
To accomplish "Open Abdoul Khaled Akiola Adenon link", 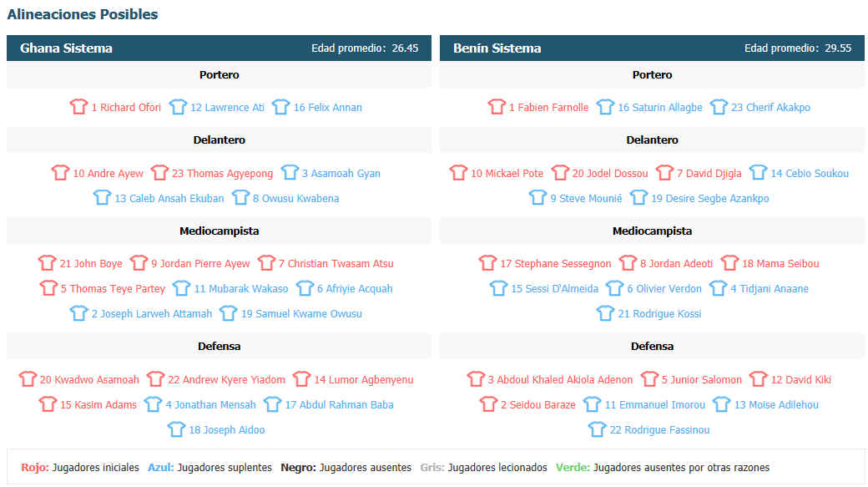I will tap(560, 380).
